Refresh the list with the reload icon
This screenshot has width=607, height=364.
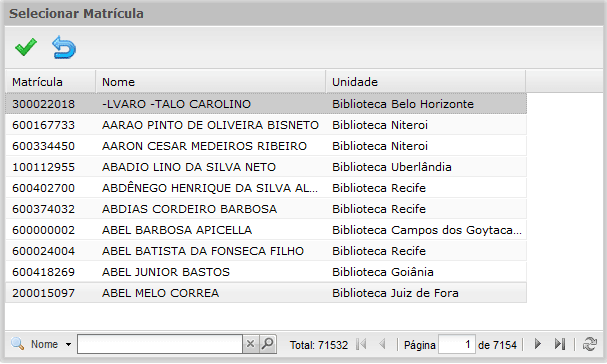(590, 344)
